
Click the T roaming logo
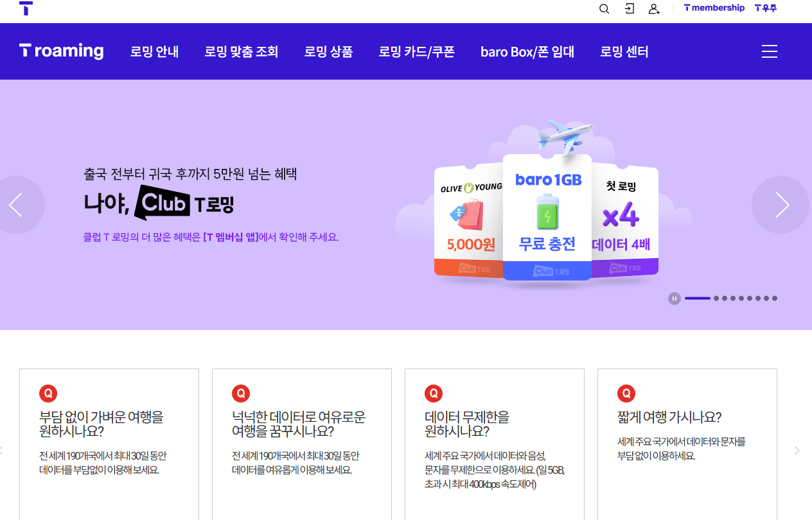click(x=61, y=51)
